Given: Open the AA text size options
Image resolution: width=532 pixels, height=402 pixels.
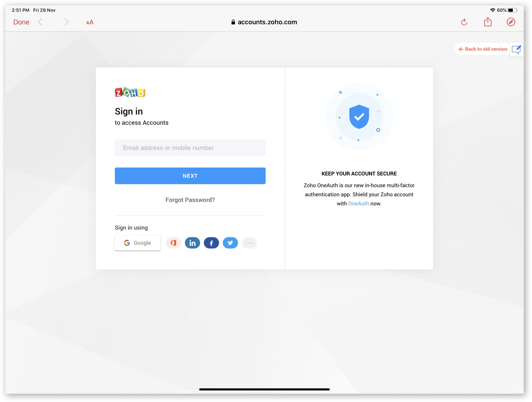Looking at the screenshot, I should point(89,22).
